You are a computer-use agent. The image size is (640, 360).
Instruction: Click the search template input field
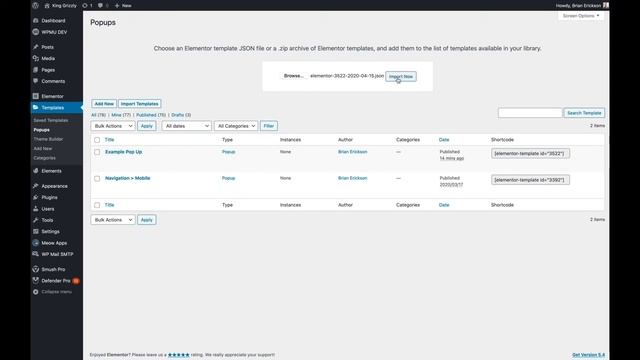[x=530, y=113]
